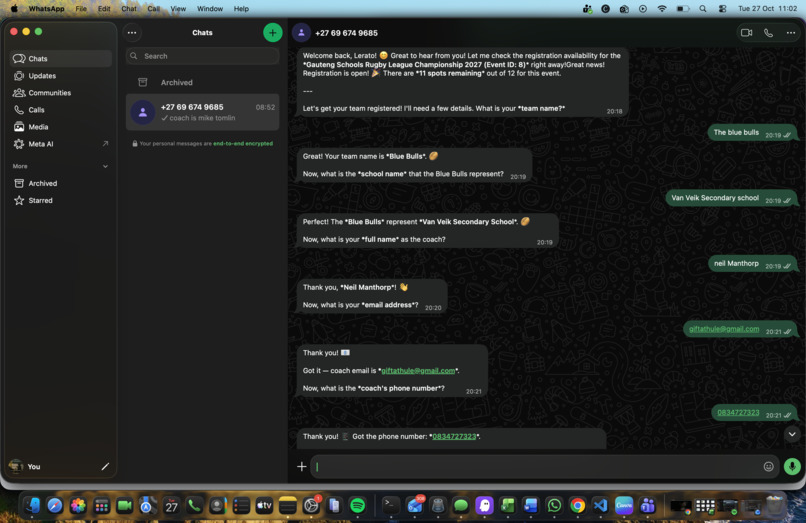
Task: Click sent phone number 0834727323 link
Action: point(738,412)
